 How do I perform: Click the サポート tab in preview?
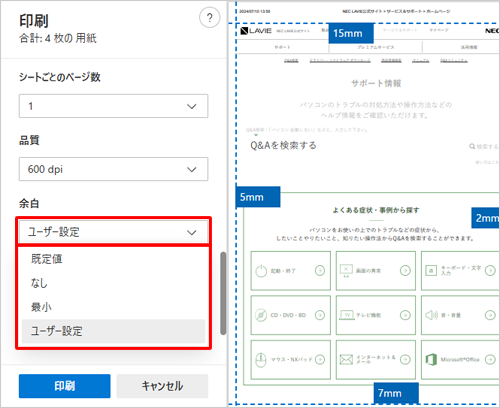(x=282, y=47)
